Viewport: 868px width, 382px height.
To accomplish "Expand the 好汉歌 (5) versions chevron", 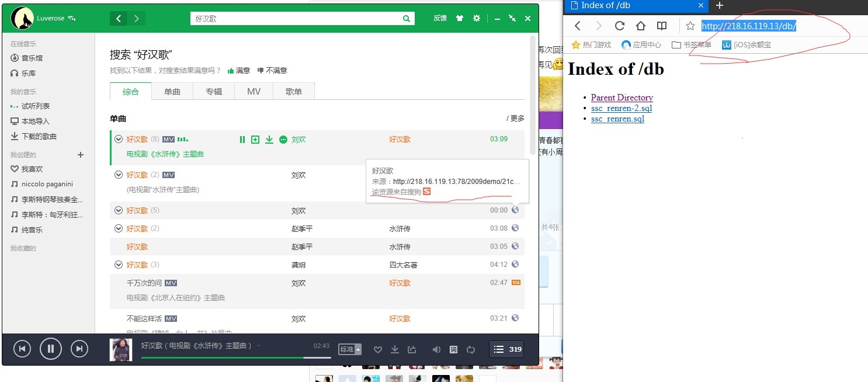I will point(119,210).
